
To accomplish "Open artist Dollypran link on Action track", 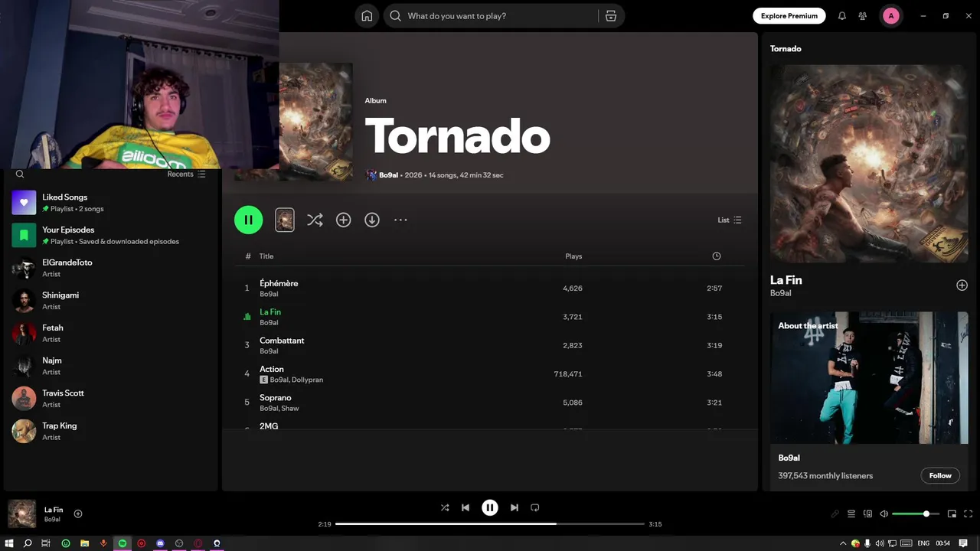I will [307, 380].
